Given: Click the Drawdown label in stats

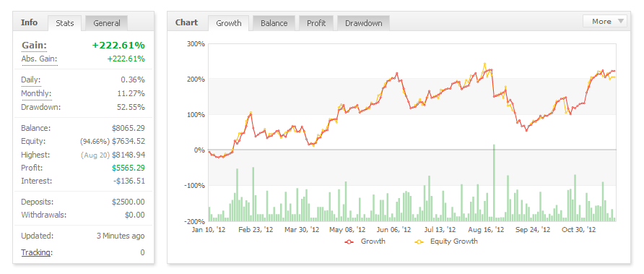Looking at the screenshot, I should pos(40,107).
